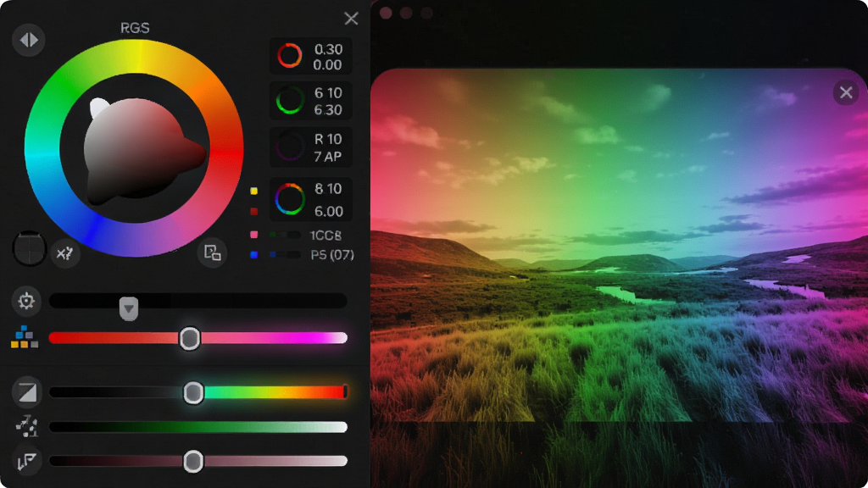868x488 pixels.
Task: Click the colored blocks palette icon
Action: point(25,337)
